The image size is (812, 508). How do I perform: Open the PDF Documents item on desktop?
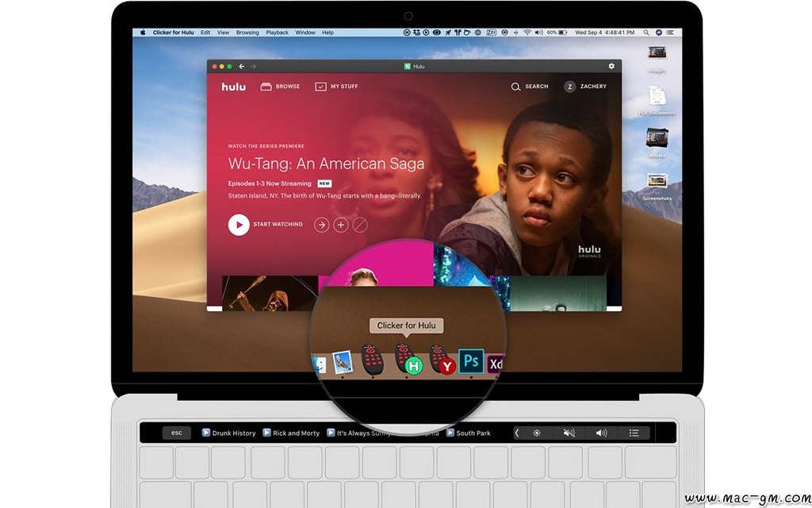point(657,101)
